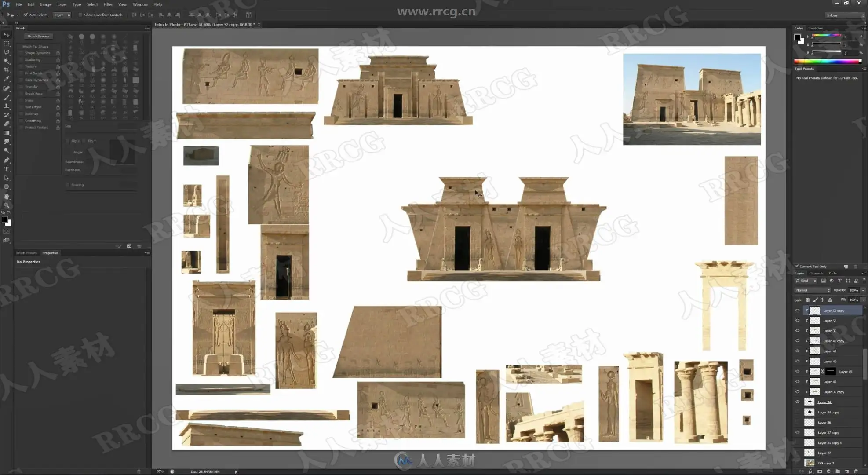The width and height of the screenshot is (868, 475).
Task: Toggle the Auto-Select checkbox
Action: click(26, 15)
